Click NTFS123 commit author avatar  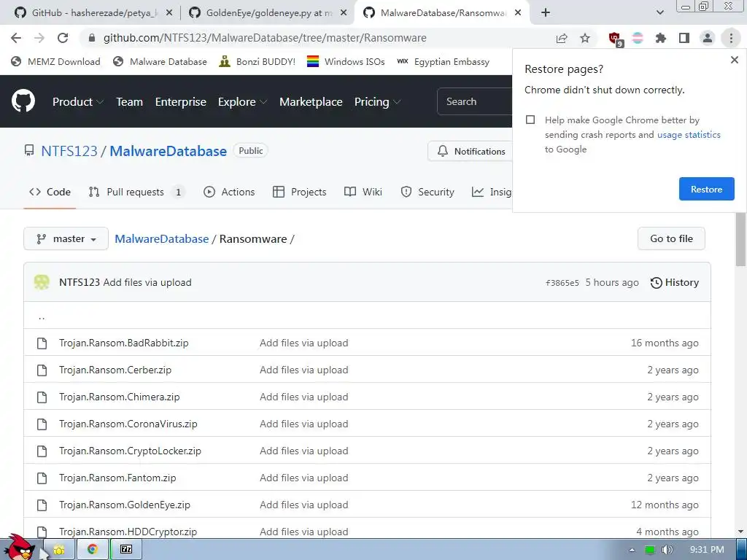point(42,282)
